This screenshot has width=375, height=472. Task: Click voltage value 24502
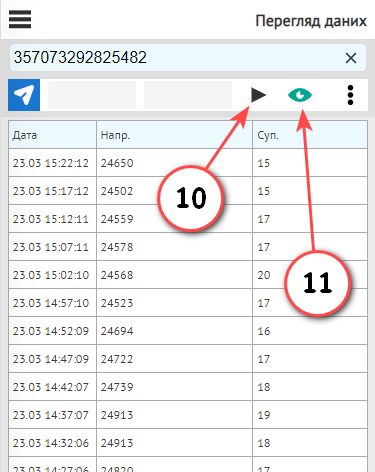117,191
